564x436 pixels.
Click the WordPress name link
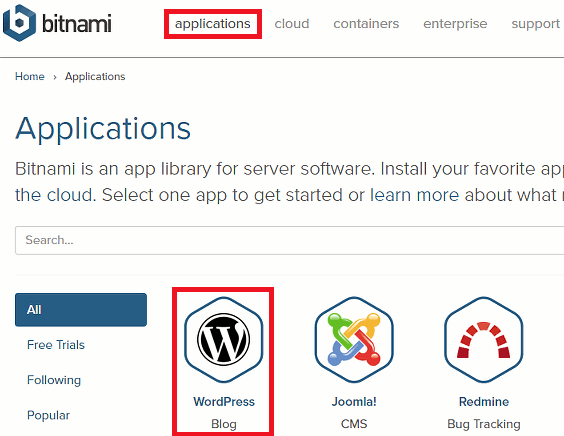click(224, 401)
